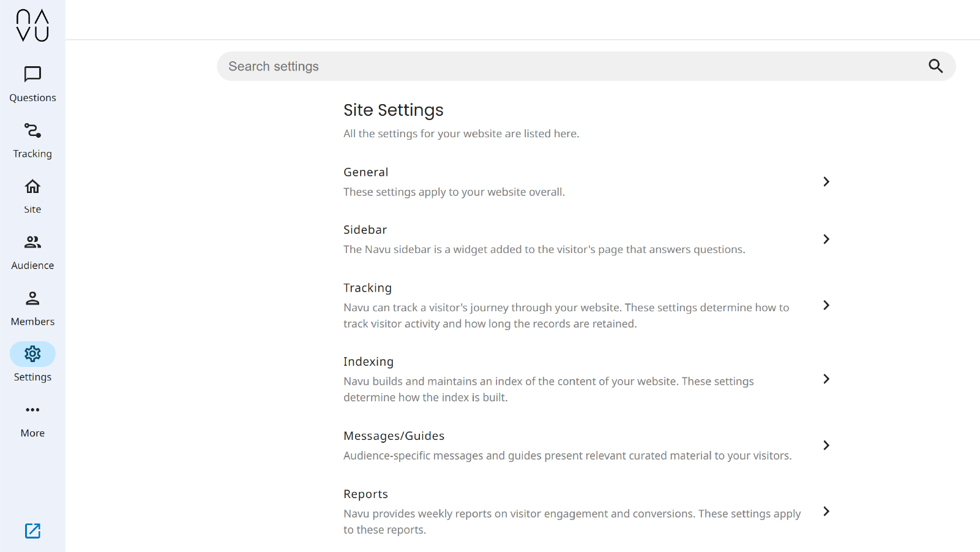Image resolution: width=980 pixels, height=552 pixels.
Task: Select the Settings gear icon
Action: coord(32,354)
